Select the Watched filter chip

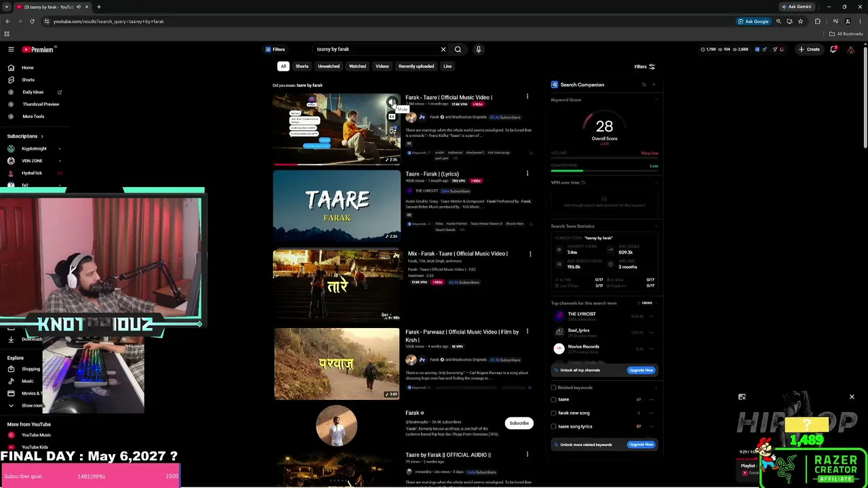coord(357,66)
